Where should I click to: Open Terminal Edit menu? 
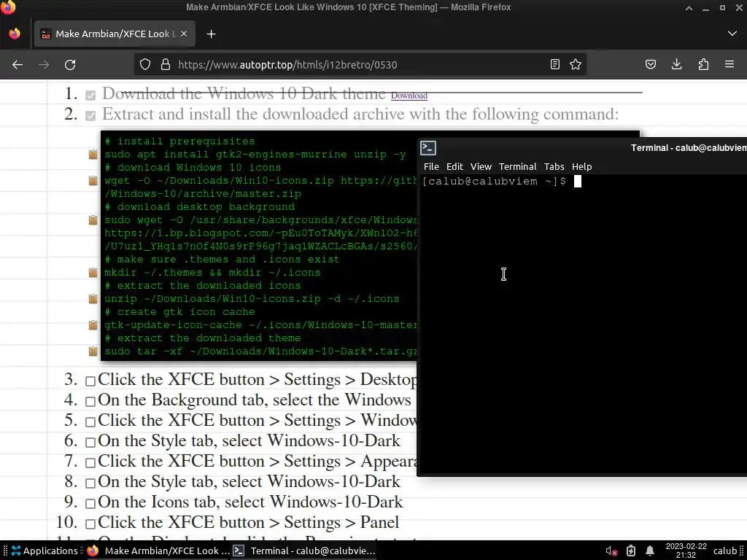click(x=454, y=167)
